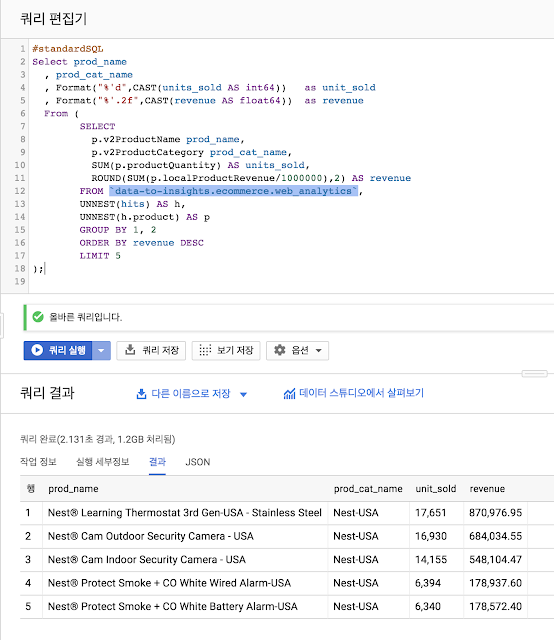
Task: Switch to the 실행 세부정보 tab
Action: point(103,462)
